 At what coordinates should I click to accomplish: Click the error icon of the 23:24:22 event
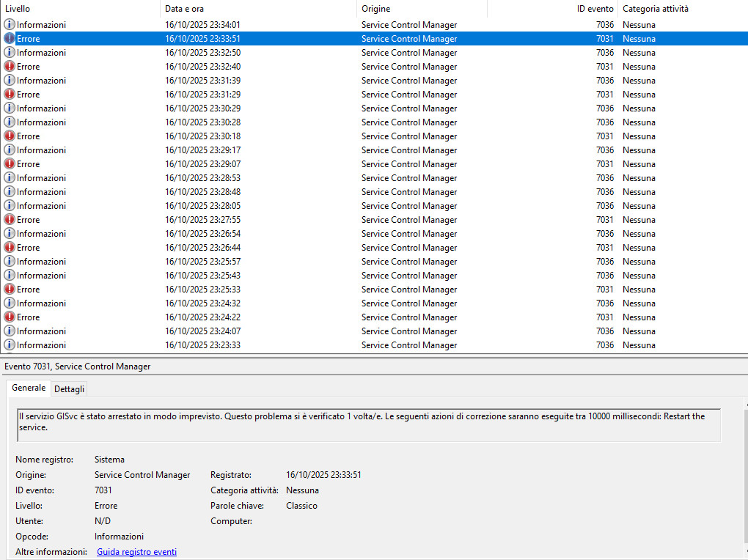(x=10, y=317)
